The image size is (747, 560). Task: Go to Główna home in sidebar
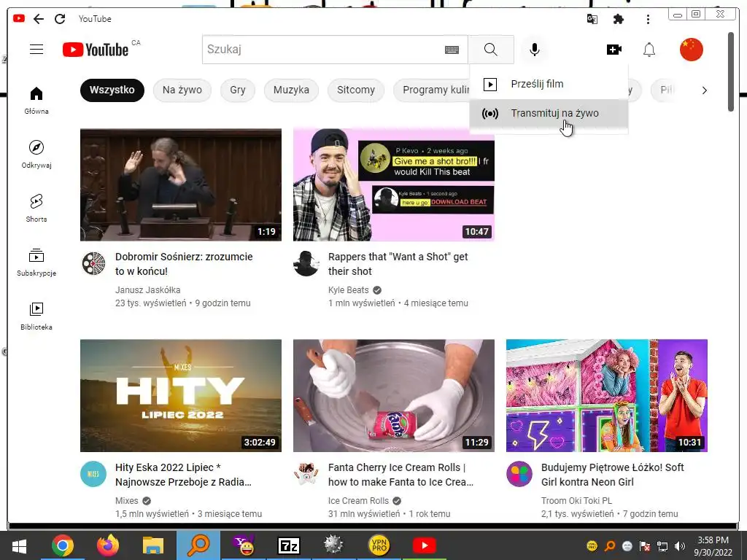(36, 101)
